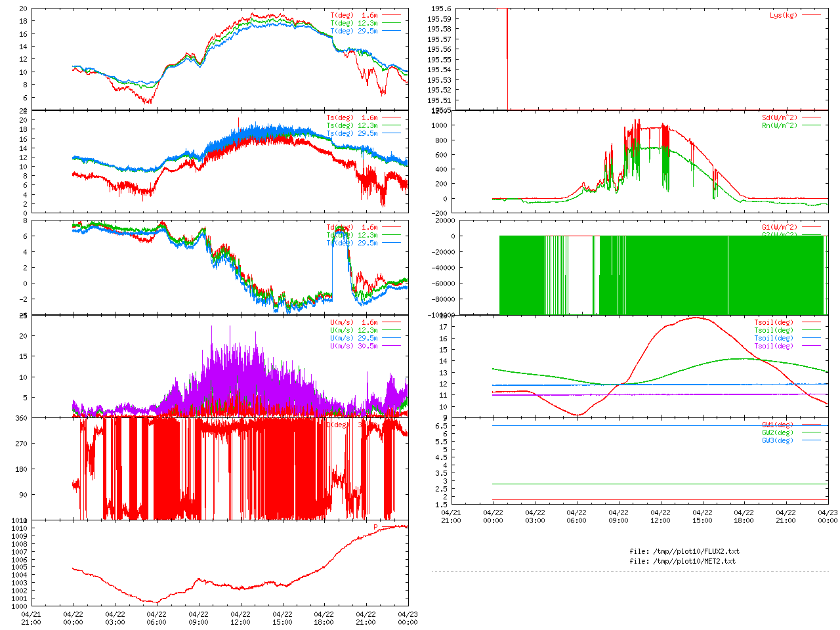Click the "Rn(W/m^2)" legend entry
This screenshot has height=630, width=840.
click(780, 125)
